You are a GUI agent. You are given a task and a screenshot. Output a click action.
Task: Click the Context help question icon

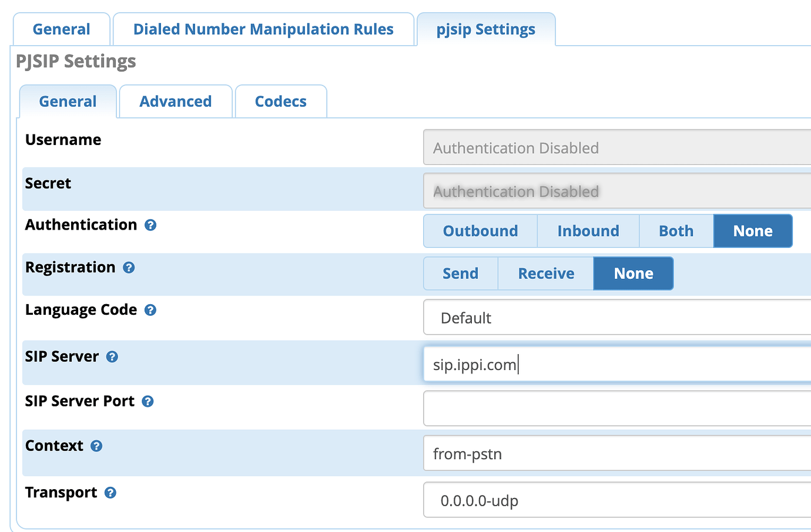(x=96, y=446)
